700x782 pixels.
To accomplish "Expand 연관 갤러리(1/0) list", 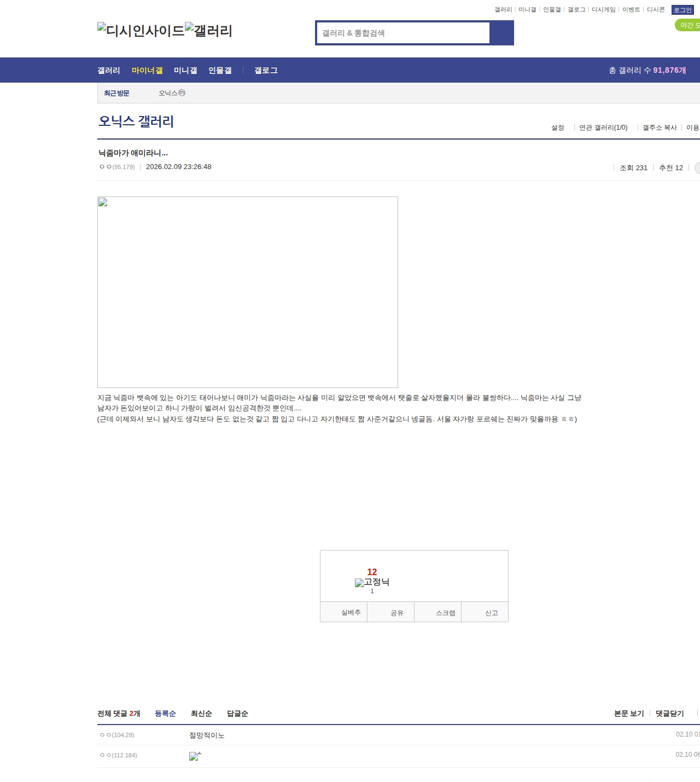I will pyautogui.click(x=603, y=128).
